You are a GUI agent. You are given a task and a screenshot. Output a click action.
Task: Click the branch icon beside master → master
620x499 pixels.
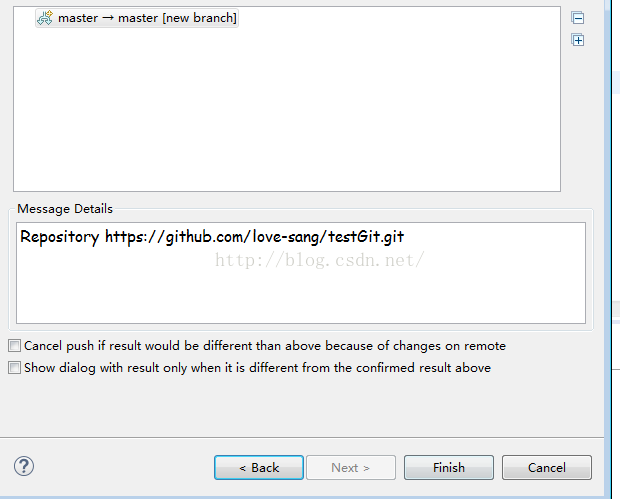(45, 18)
